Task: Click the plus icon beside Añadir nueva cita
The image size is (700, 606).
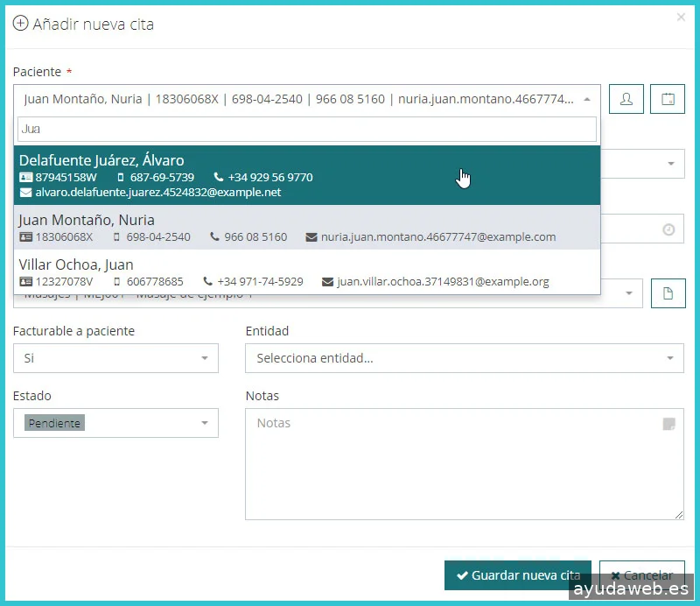Action: tap(20, 23)
